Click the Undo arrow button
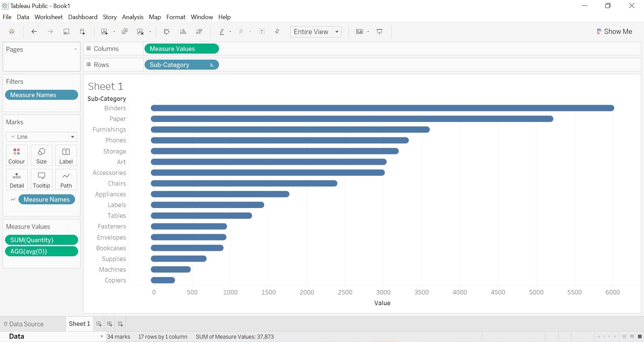Viewport: 644px width, 342px height. pyautogui.click(x=34, y=31)
